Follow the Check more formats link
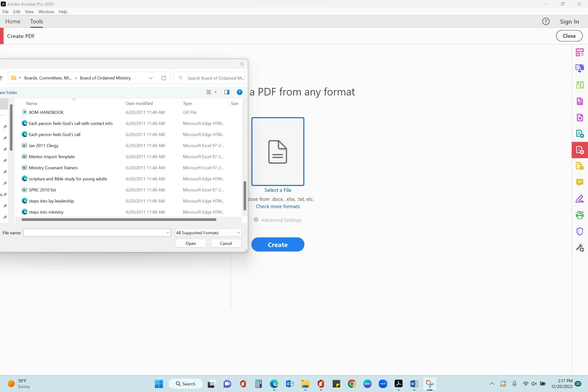 pos(278,206)
